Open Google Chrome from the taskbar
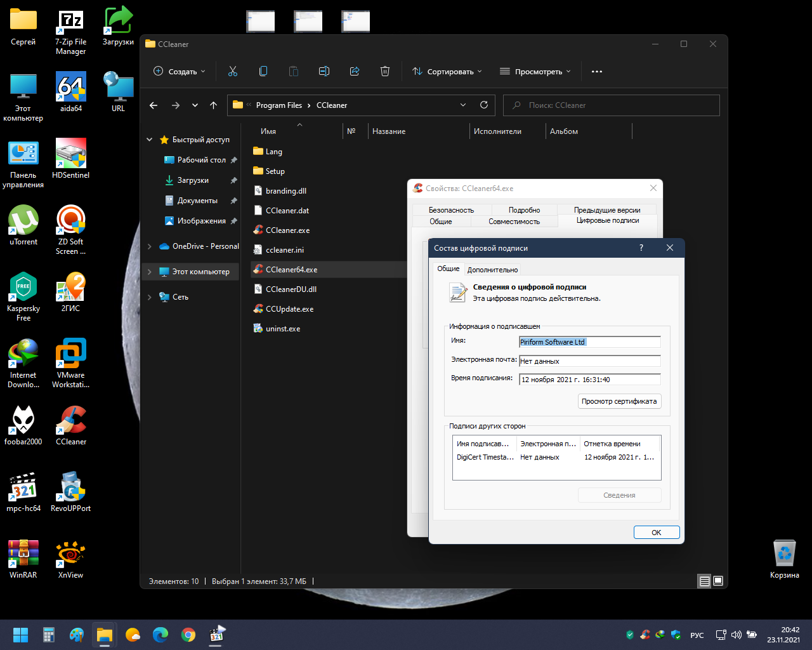 point(188,635)
